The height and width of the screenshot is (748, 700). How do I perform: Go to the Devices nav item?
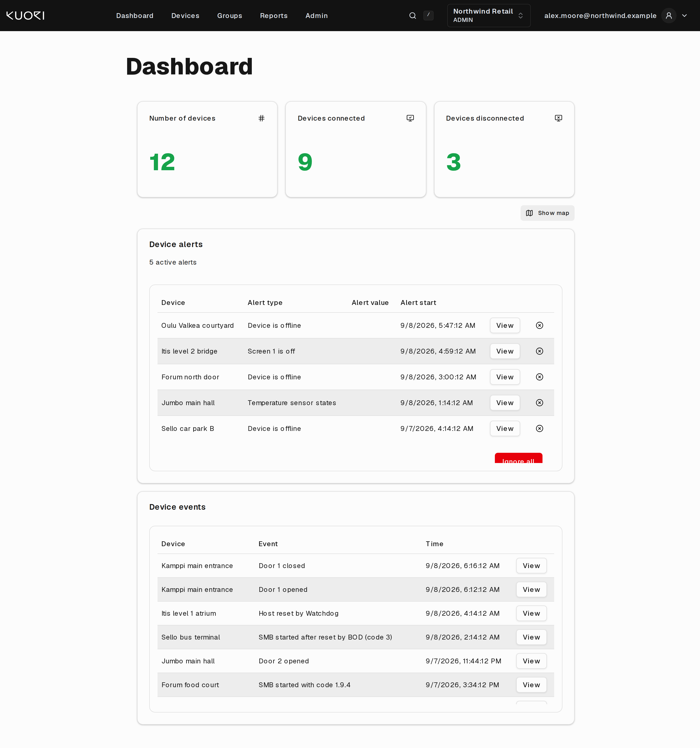185,15
